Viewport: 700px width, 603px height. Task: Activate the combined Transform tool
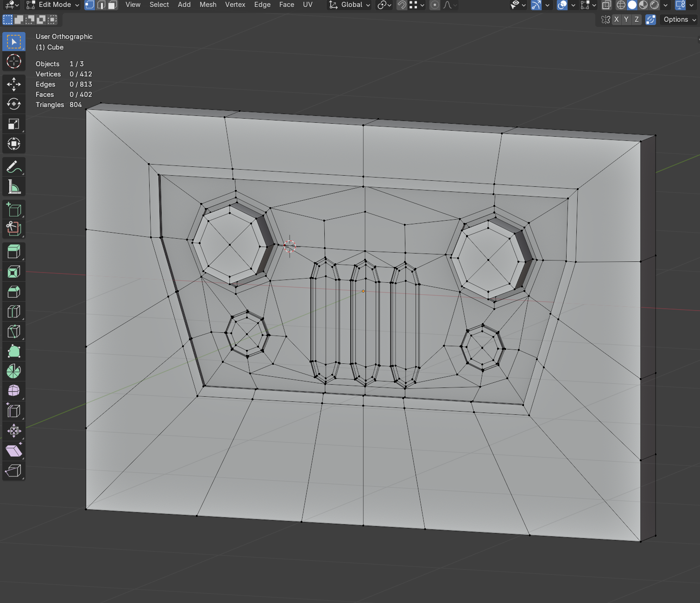click(14, 144)
